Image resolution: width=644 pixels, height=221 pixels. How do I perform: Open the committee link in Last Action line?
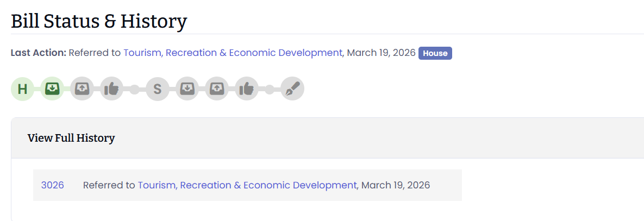[233, 53]
